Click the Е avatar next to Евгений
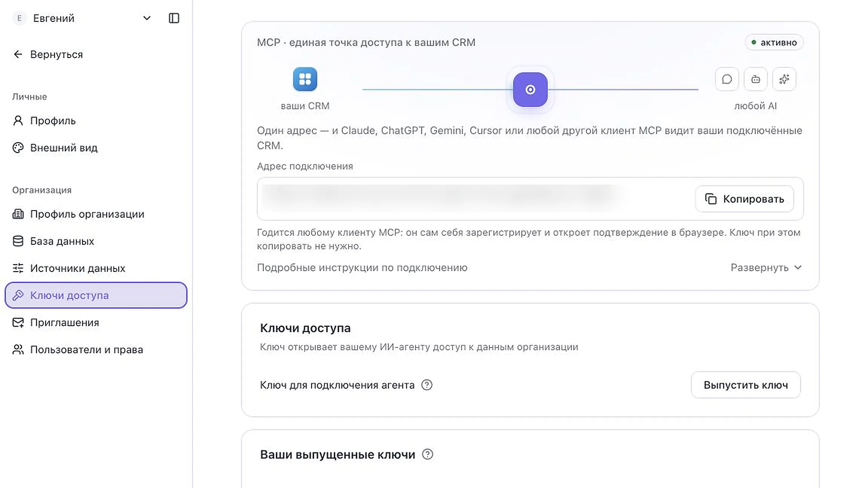Image resolution: width=868 pixels, height=488 pixels. click(x=20, y=18)
